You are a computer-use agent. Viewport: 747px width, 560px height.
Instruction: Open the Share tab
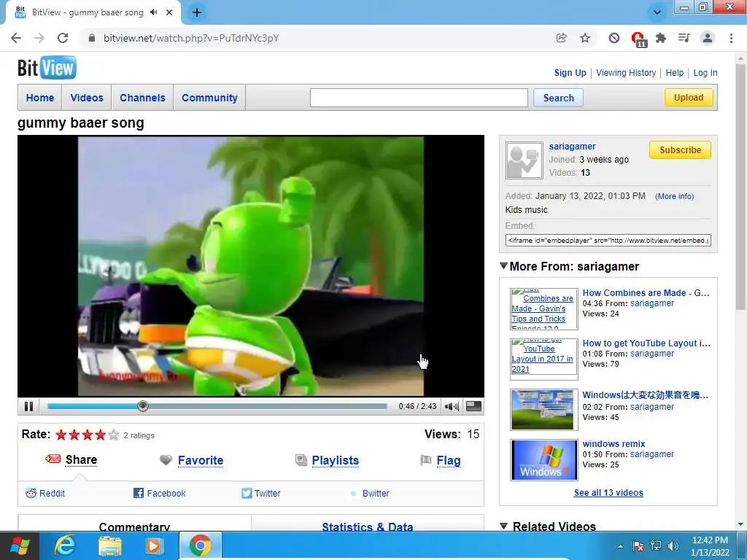coord(81,459)
